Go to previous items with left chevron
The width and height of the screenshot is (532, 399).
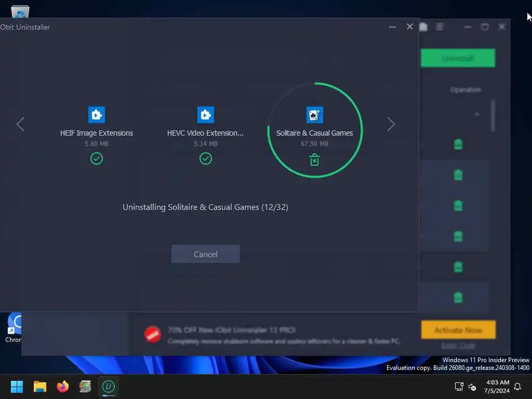pos(20,124)
